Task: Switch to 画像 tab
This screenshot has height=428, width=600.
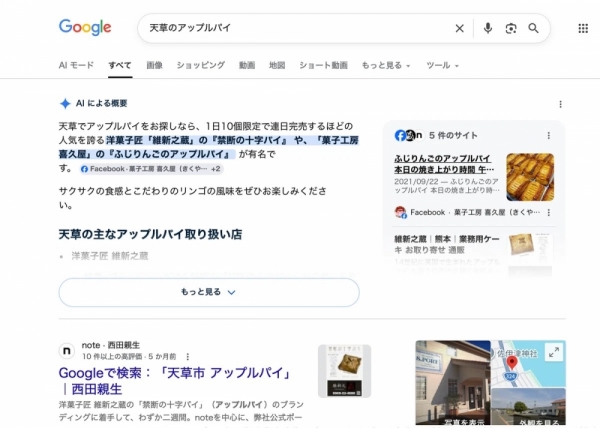Action: click(155, 65)
